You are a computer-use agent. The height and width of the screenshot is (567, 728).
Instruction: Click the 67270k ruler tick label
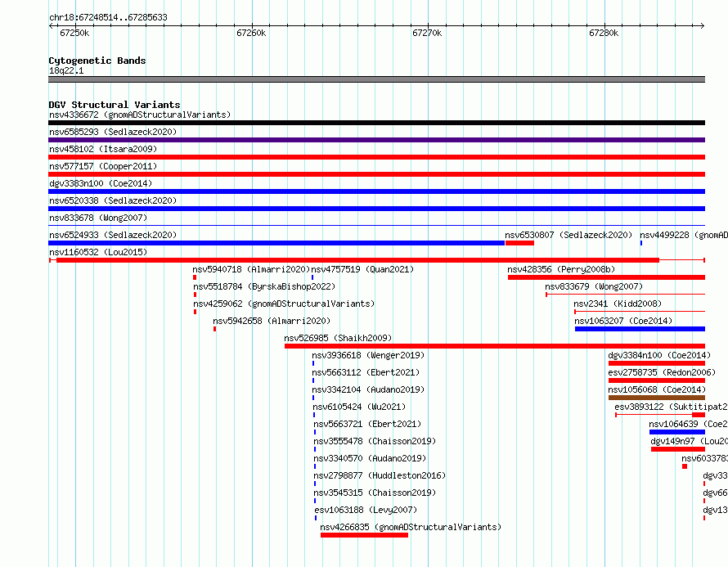[x=427, y=33]
